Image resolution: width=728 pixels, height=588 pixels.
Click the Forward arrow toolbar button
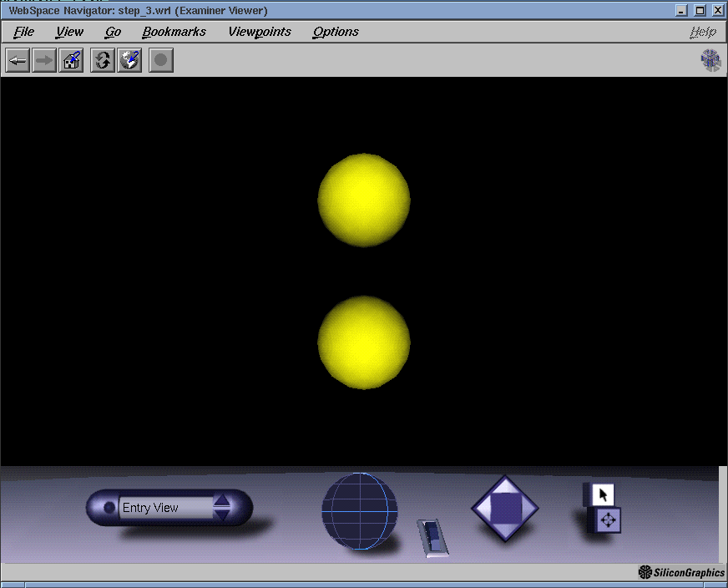[x=44, y=60]
